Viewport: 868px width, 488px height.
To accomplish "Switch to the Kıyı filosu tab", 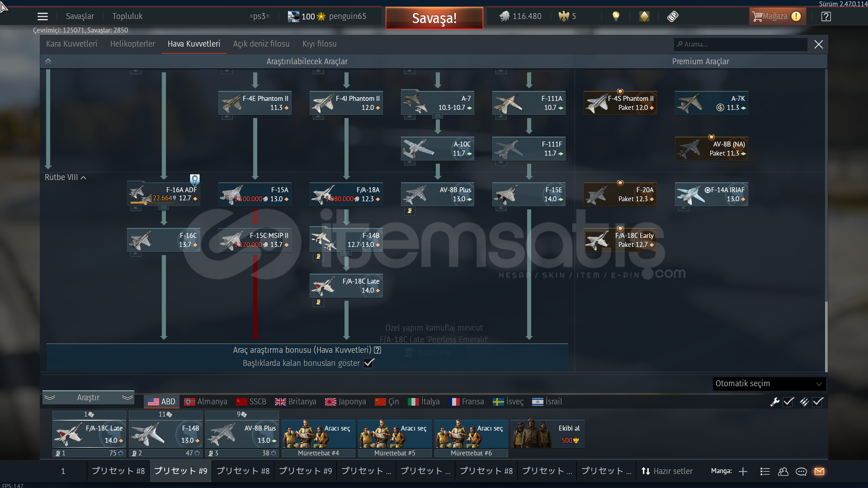I will pos(319,44).
